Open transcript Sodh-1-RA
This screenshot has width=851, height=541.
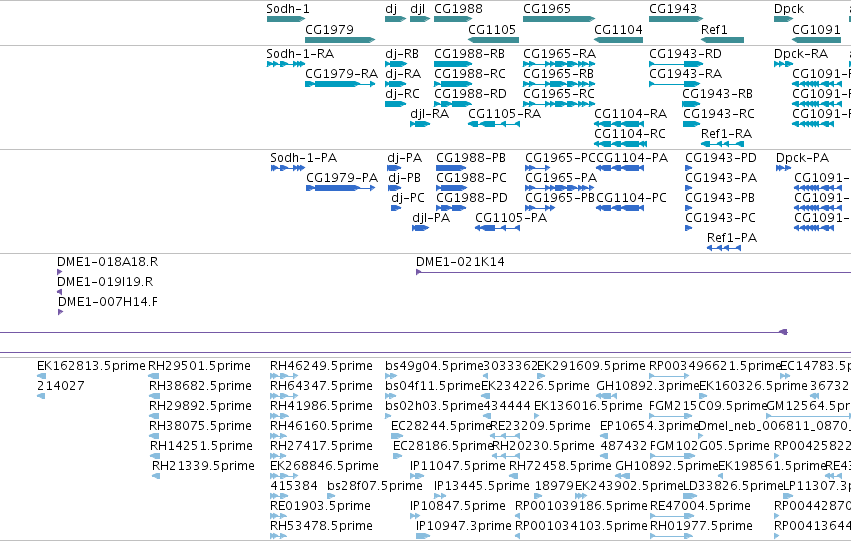pyautogui.click(x=286, y=64)
